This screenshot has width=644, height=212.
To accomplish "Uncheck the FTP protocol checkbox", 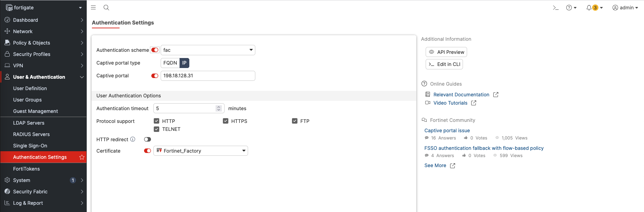I will tap(295, 121).
